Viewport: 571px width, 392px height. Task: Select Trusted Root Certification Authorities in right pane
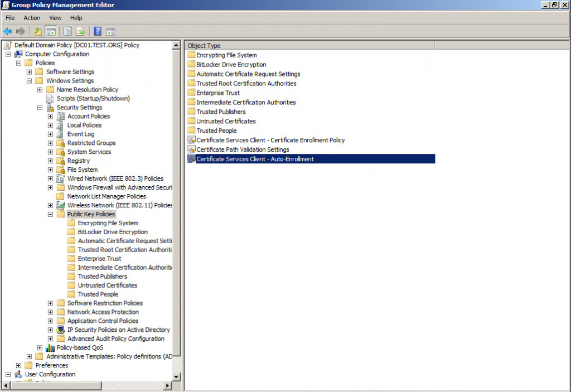pos(246,83)
